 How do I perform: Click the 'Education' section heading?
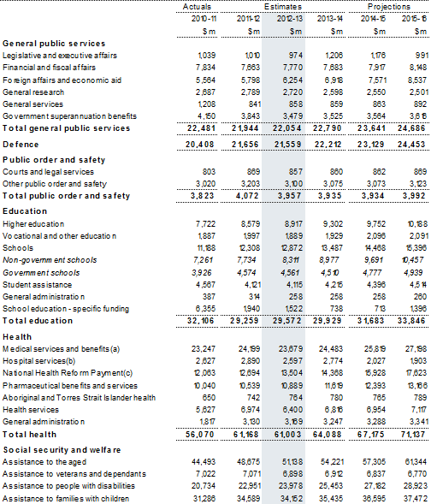pos(25,211)
